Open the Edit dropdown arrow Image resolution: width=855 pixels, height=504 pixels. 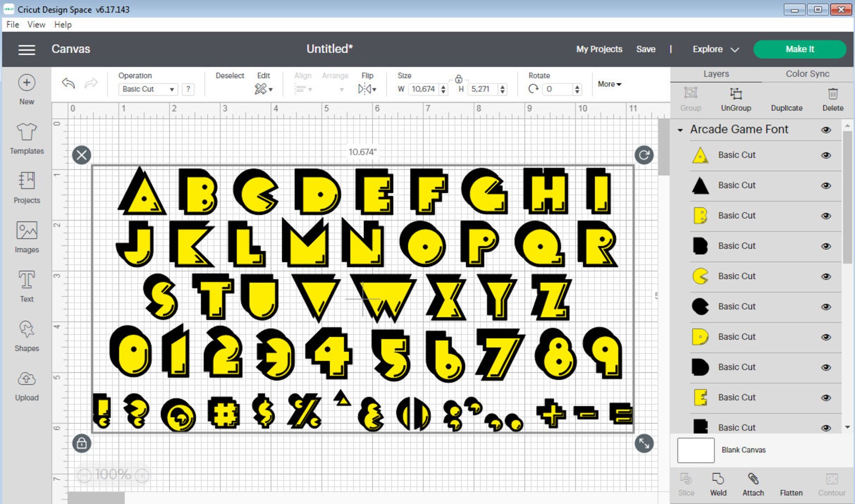270,90
